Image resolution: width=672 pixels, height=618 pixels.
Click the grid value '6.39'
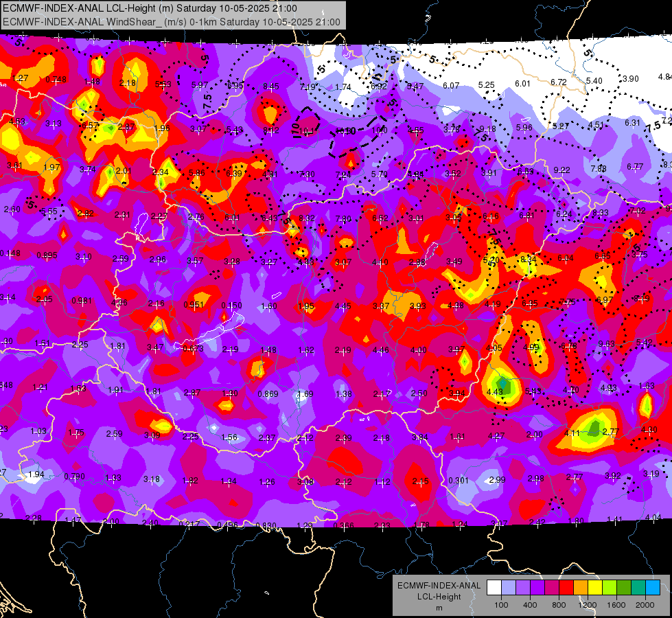tap(234, 173)
